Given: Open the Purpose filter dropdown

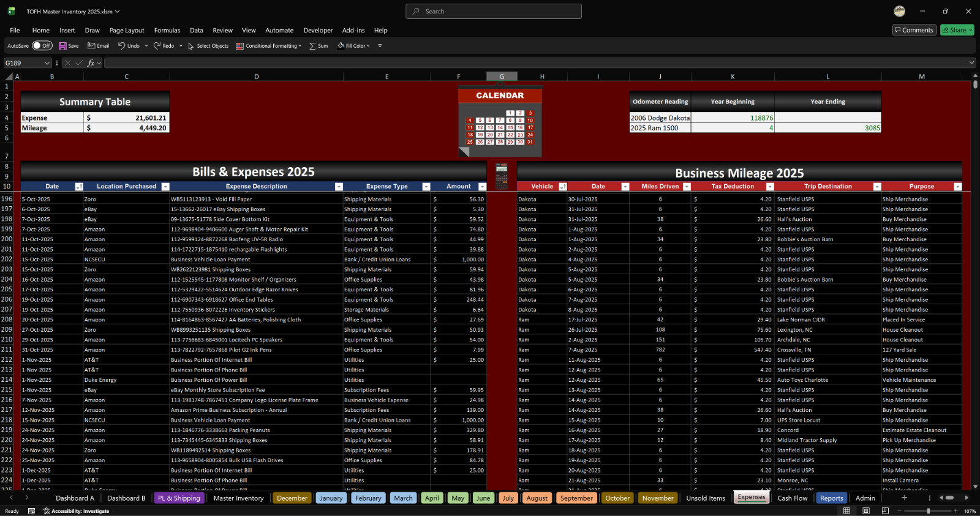Looking at the screenshot, I should pos(958,187).
